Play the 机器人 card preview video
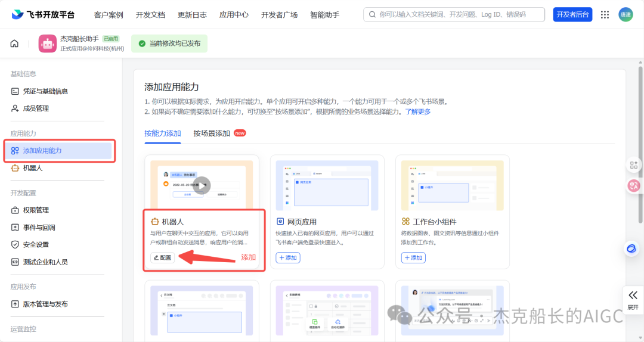This screenshot has width=644, height=342. pos(202,185)
